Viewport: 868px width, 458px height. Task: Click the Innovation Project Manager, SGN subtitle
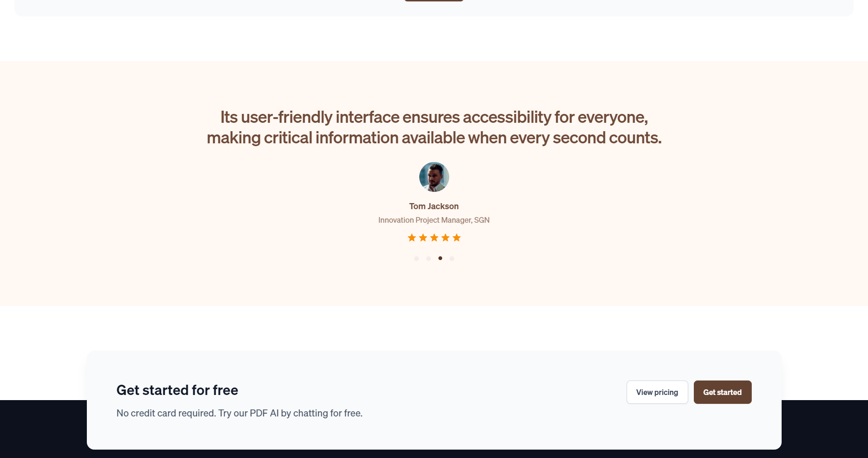tap(434, 220)
